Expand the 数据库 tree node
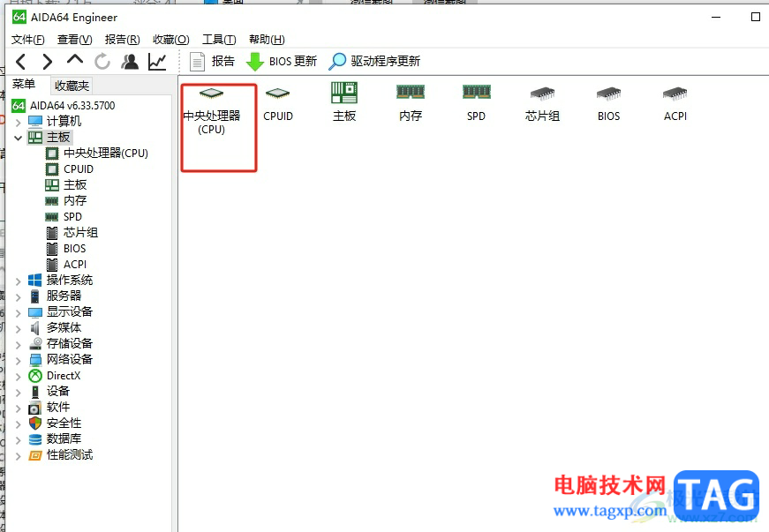769x532 pixels. pyautogui.click(x=19, y=440)
